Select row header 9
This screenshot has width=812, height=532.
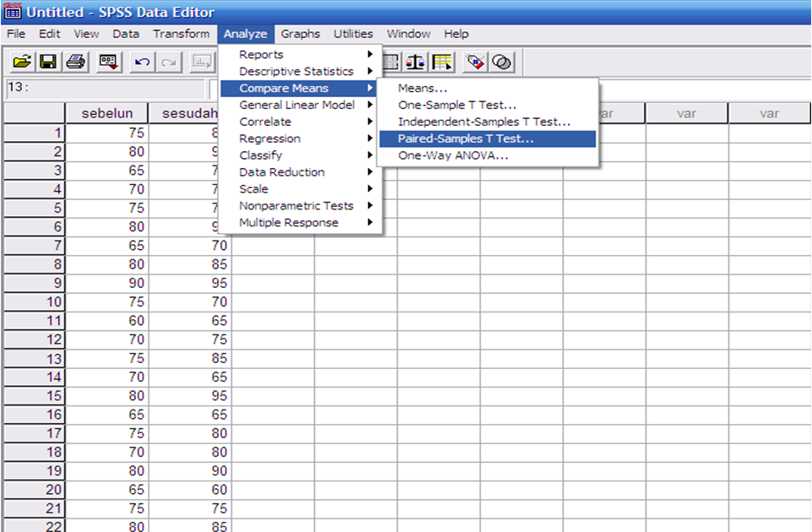point(34,284)
